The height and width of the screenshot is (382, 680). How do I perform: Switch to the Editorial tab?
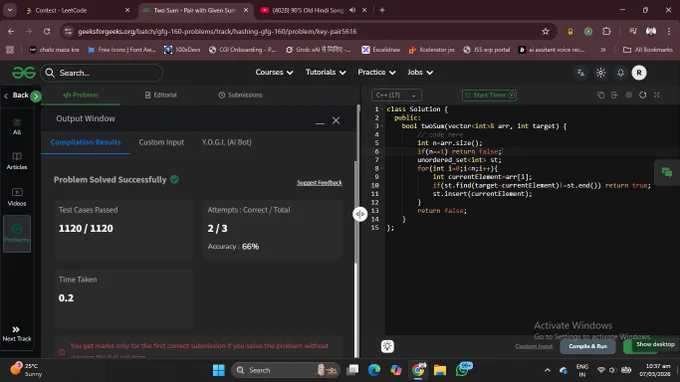[x=160, y=95]
